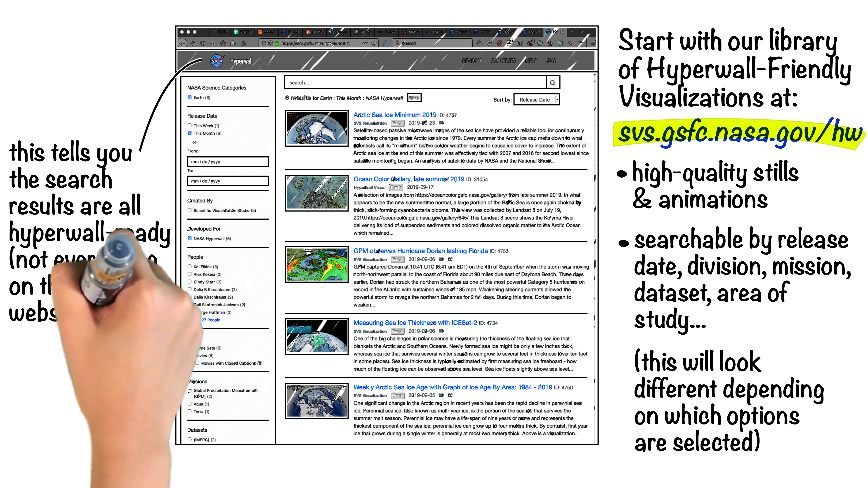This screenshot has width=868, height=488.
Task: Check Global Precipitation Measurement (GPM) checkbox
Action: (x=189, y=391)
